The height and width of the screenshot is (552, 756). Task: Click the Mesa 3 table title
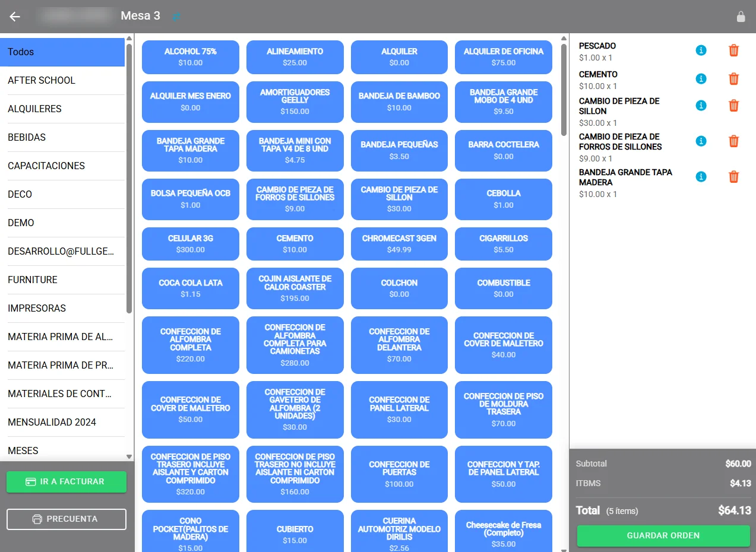click(x=141, y=16)
